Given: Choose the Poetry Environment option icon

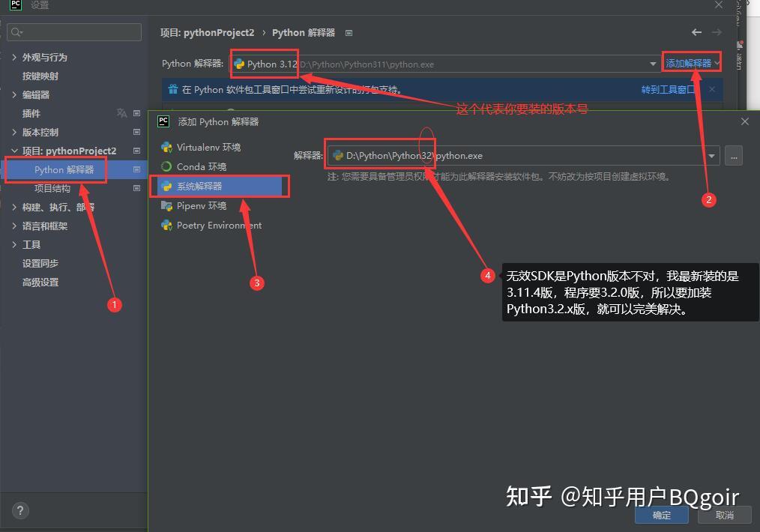Looking at the screenshot, I should point(166,225).
